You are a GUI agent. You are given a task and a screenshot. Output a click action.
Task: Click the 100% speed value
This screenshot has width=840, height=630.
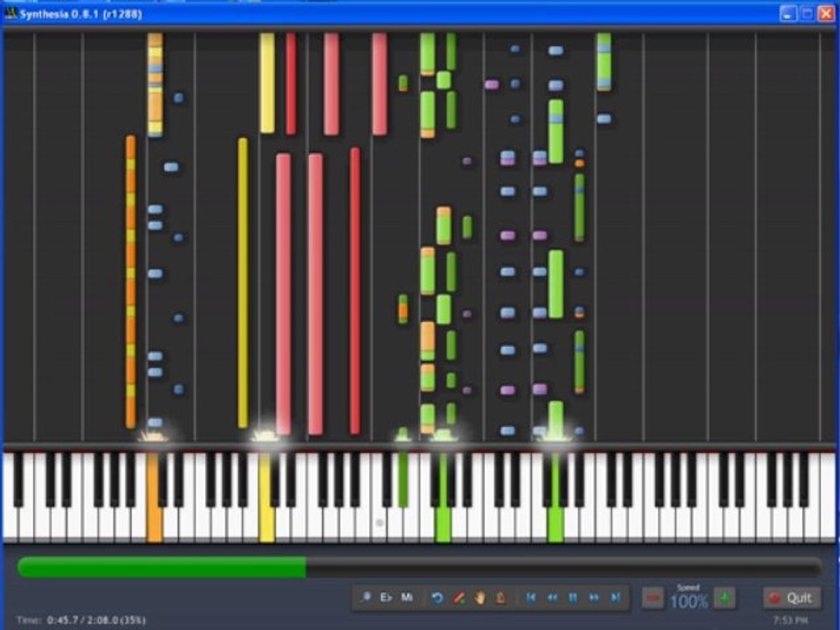[689, 602]
